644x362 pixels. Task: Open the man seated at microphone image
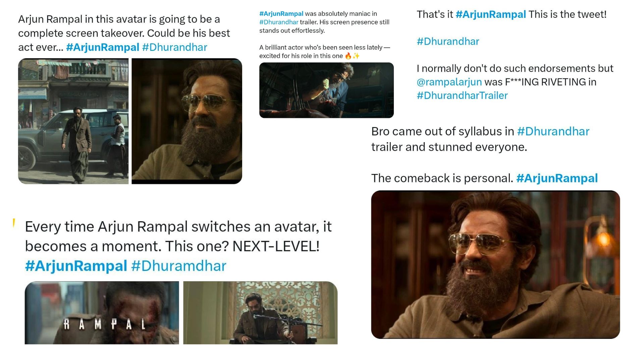(260, 313)
